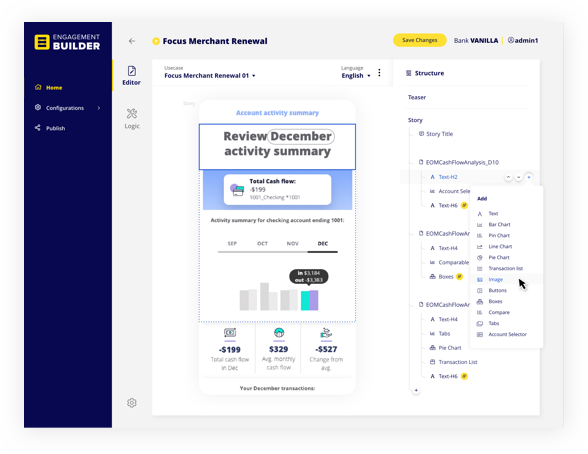Image resolution: width=588 pixels, height=454 pixels.
Task: Select Pie Chart in Add menu
Action: click(499, 258)
